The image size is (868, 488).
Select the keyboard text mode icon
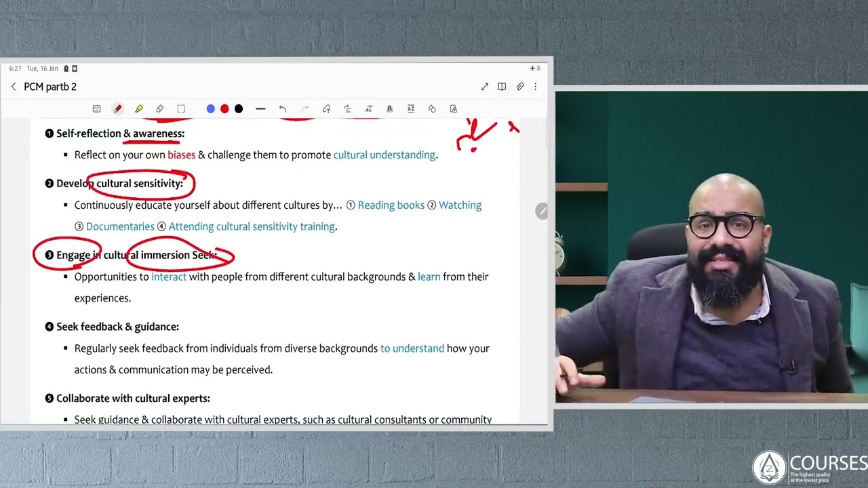pyautogui.click(x=96, y=108)
